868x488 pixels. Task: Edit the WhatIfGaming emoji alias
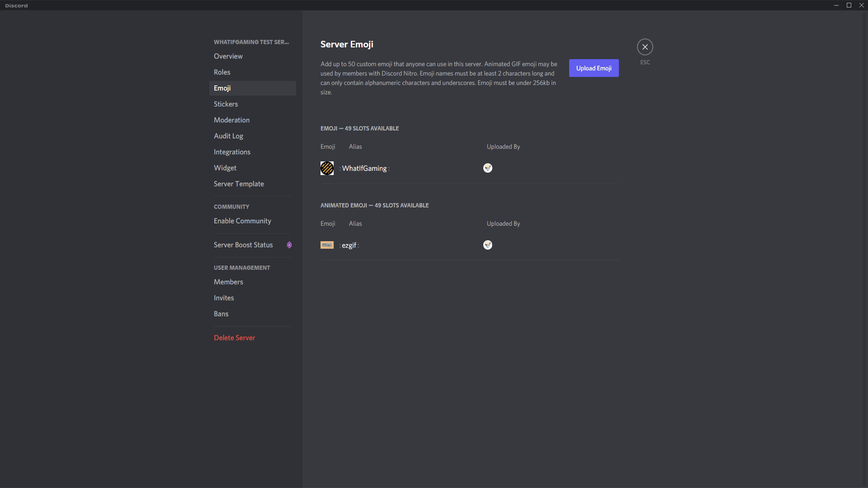coord(364,169)
